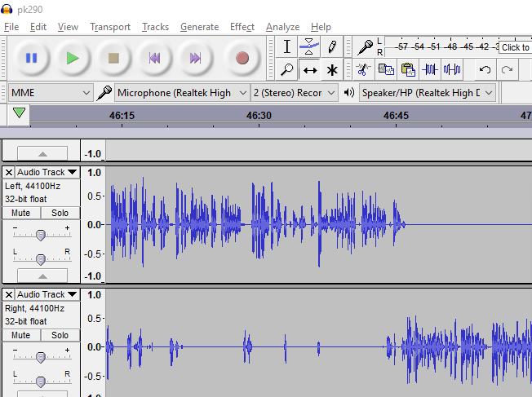This screenshot has height=397, width=532.
Task: Select the Envelope tool
Action: (x=309, y=46)
